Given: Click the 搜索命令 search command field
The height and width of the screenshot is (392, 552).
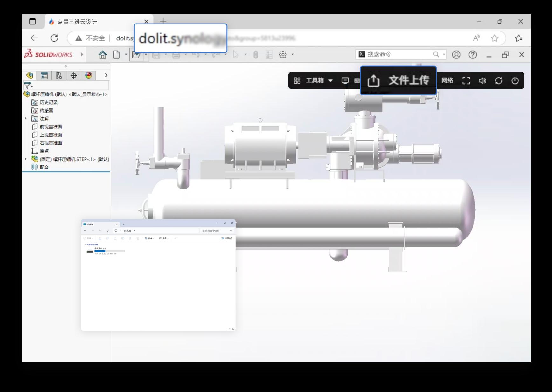Looking at the screenshot, I should 397,54.
